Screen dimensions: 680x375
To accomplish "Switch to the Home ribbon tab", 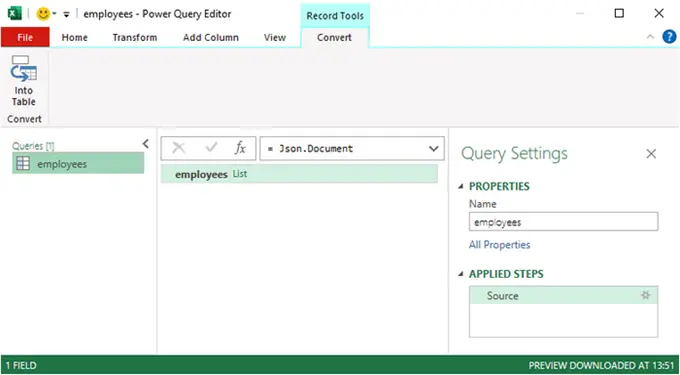I will [75, 37].
